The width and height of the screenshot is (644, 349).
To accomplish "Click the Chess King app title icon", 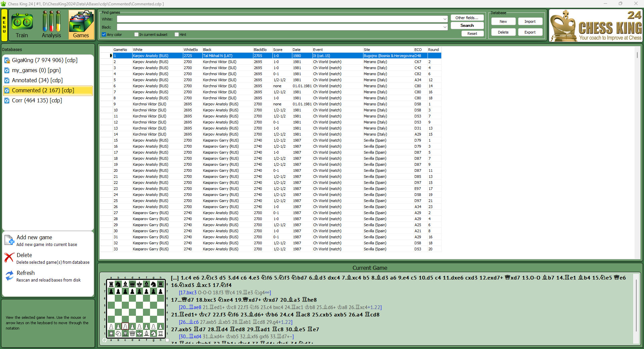I will click(x=3, y=4).
